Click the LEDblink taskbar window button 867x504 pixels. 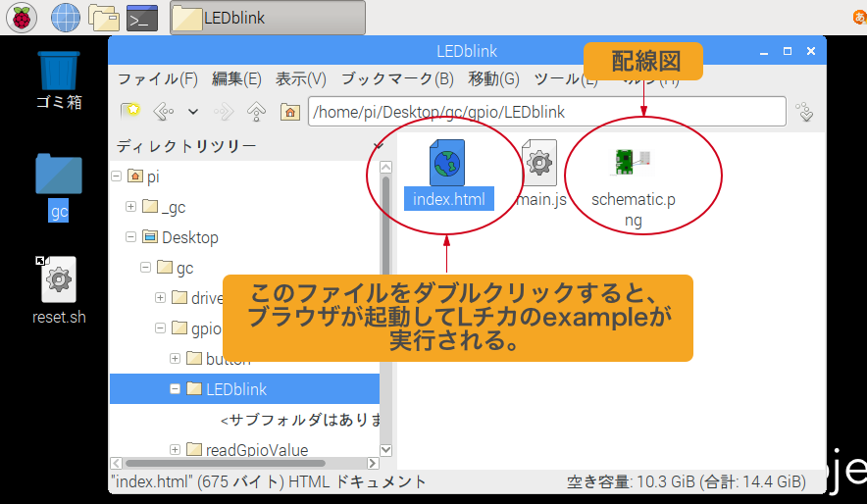tap(268, 18)
